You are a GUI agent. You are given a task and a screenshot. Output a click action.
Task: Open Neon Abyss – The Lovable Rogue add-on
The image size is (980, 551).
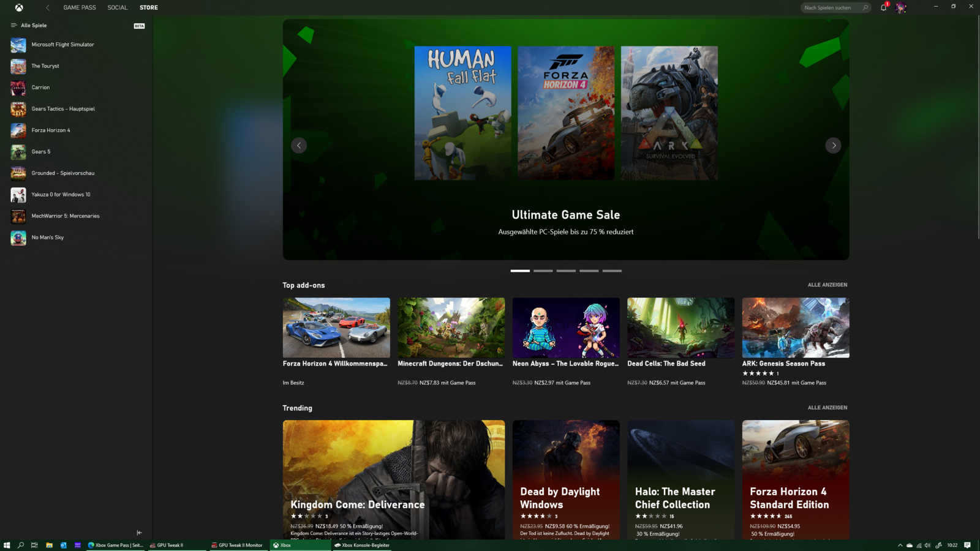[566, 342]
